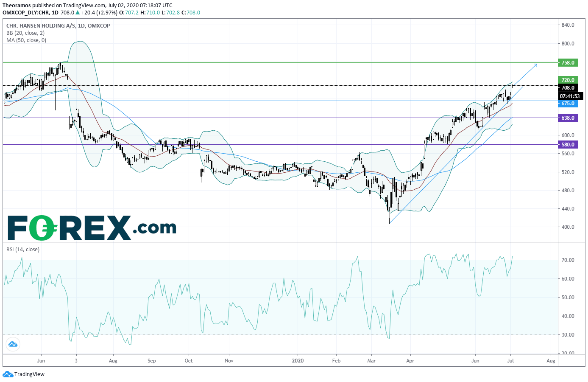Click the FOREX.com watermark logo

pyautogui.click(x=92, y=228)
